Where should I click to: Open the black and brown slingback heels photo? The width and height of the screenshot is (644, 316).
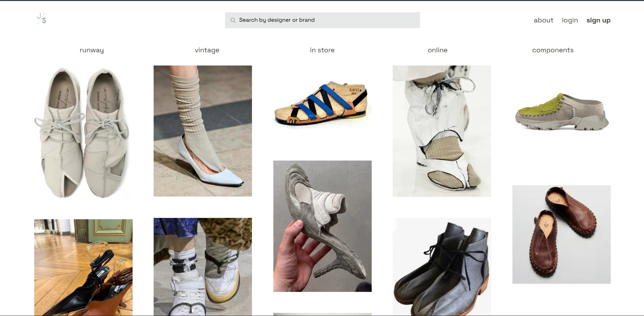[83, 267]
